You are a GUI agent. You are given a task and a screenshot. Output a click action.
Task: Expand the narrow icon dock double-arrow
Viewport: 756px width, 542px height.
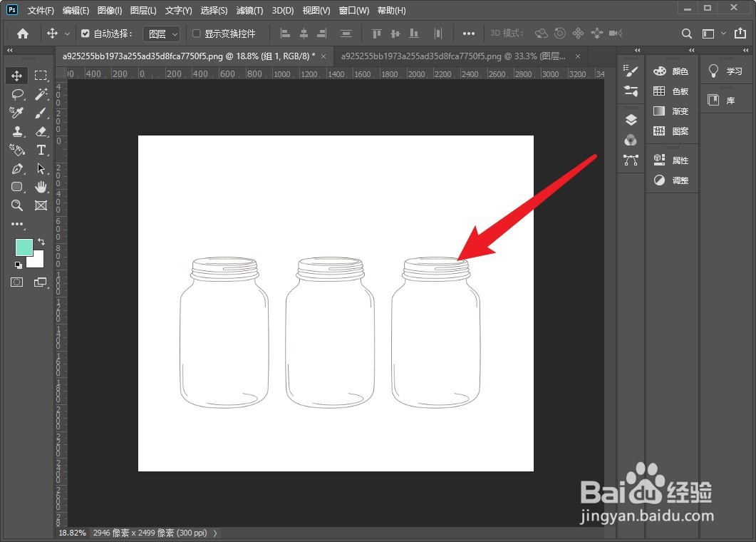(638, 50)
